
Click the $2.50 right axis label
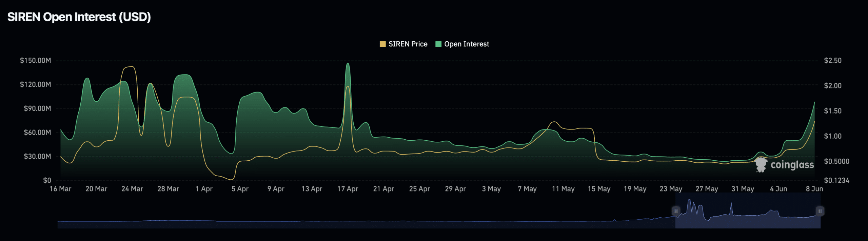(x=833, y=61)
